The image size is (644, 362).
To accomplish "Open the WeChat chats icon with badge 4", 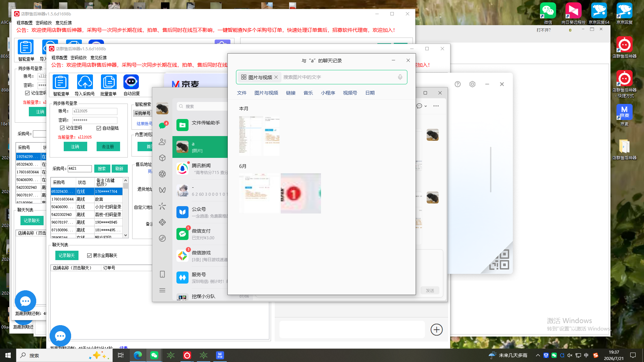I will 162,126.
